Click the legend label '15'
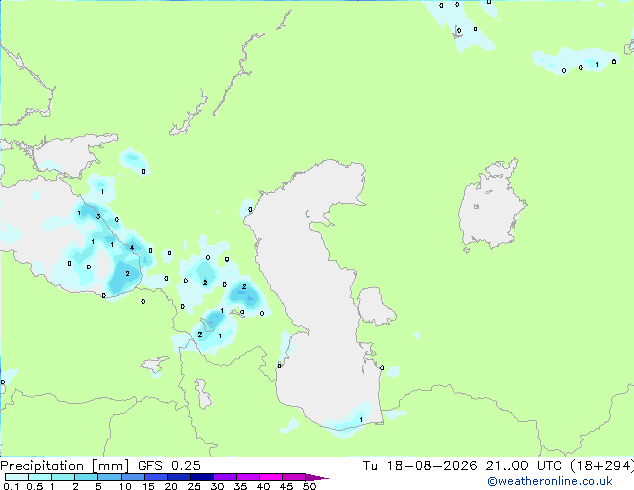Image resolution: width=634 pixels, height=490 pixels. pos(148,486)
